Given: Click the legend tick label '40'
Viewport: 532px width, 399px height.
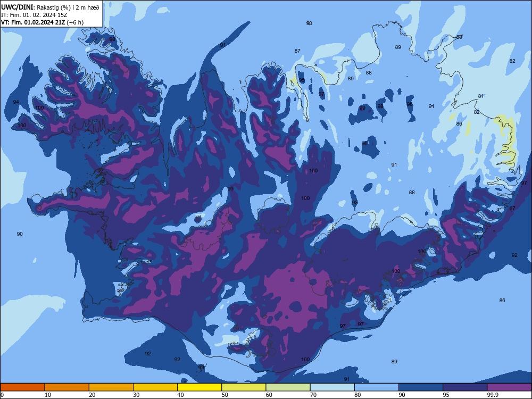Looking at the screenshot, I should pyautogui.click(x=181, y=395).
